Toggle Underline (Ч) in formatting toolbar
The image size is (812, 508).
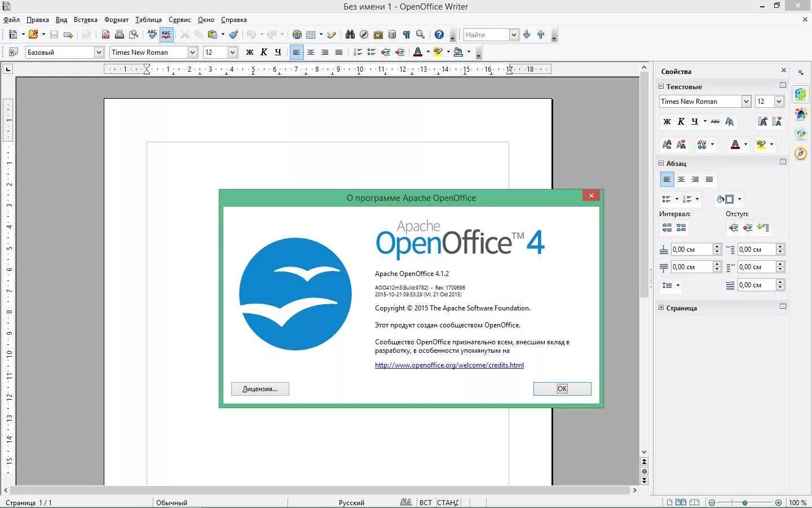coord(278,52)
